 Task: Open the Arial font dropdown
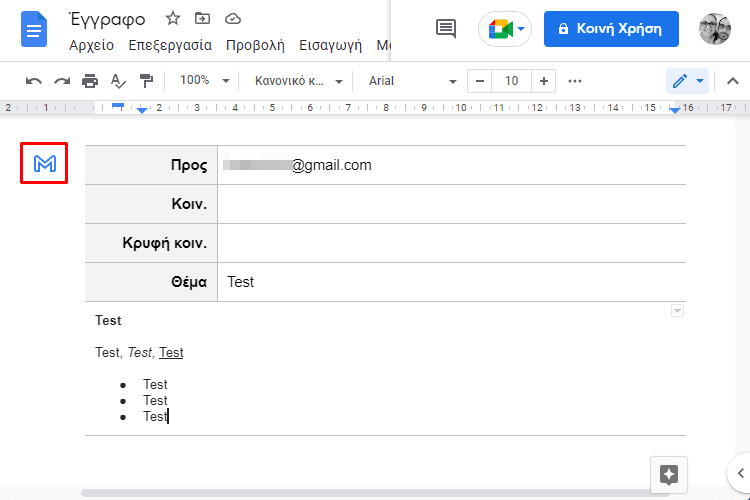click(412, 81)
